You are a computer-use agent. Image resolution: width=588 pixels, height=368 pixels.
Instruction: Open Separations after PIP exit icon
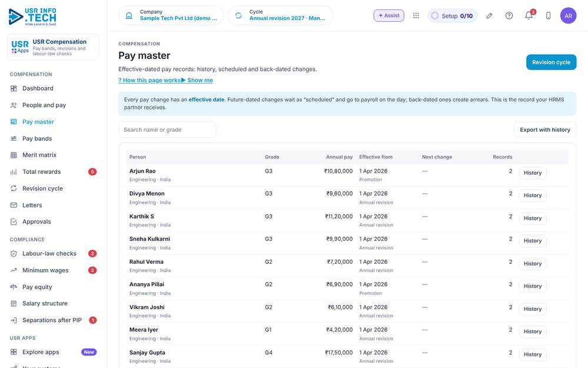point(14,320)
